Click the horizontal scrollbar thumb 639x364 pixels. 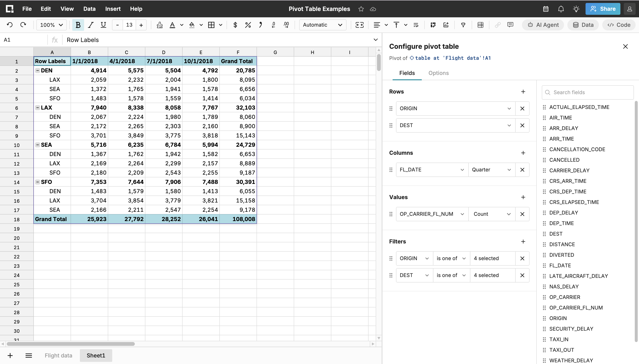71,344
